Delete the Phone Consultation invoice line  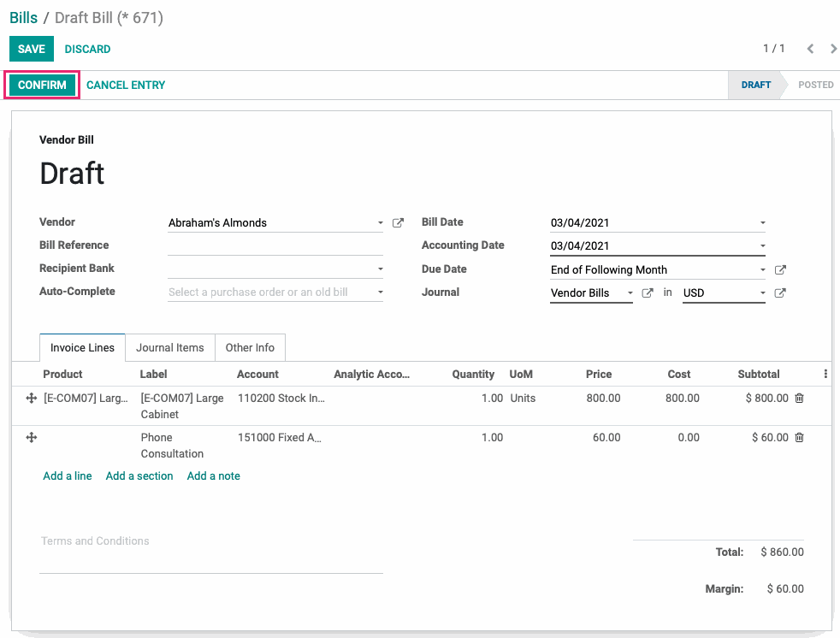click(x=799, y=438)
